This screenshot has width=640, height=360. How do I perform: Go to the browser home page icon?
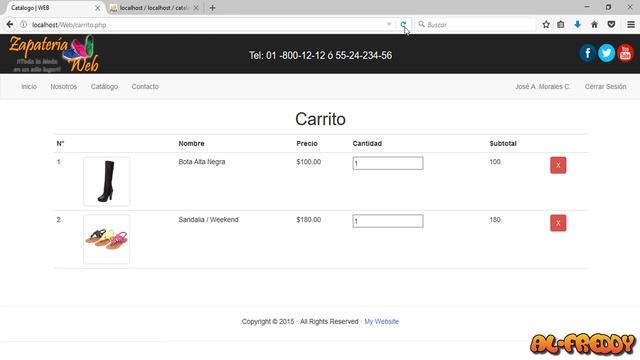[x=594, y=24]
